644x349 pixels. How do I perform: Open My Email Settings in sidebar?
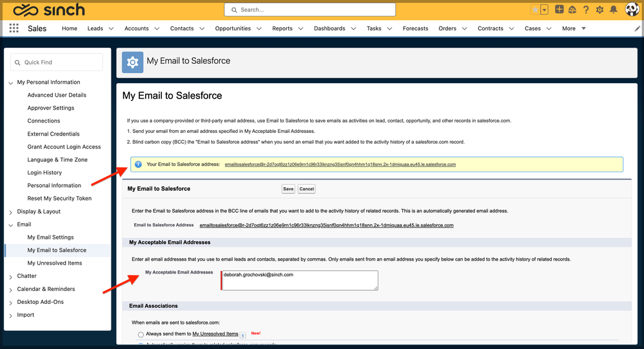(50, 237)
